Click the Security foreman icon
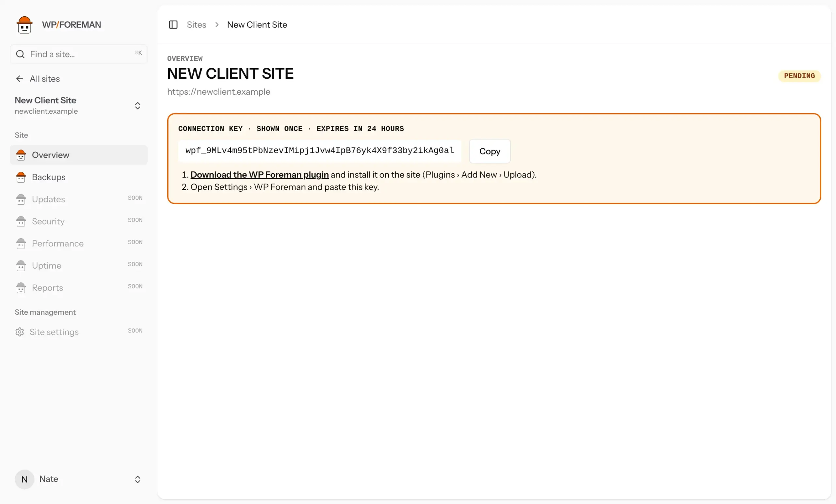Screen dimensions: 836x504 (21, 221)
